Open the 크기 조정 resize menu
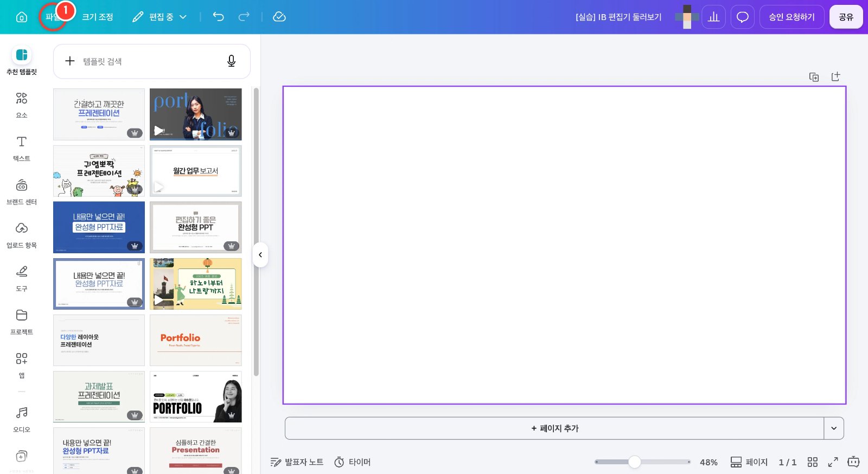Viewport: 868px width, 474px height. (x=98, y=17)
